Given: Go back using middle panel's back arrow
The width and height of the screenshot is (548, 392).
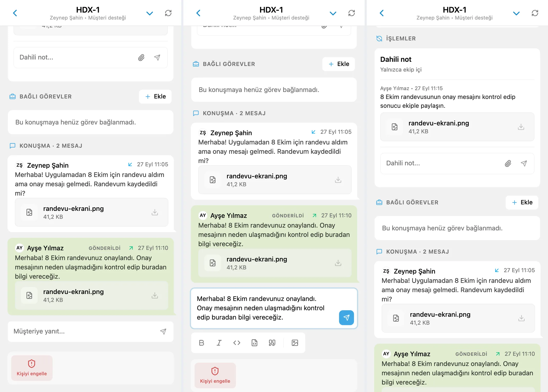Looking at the screenshot, I should coord(198,13).
